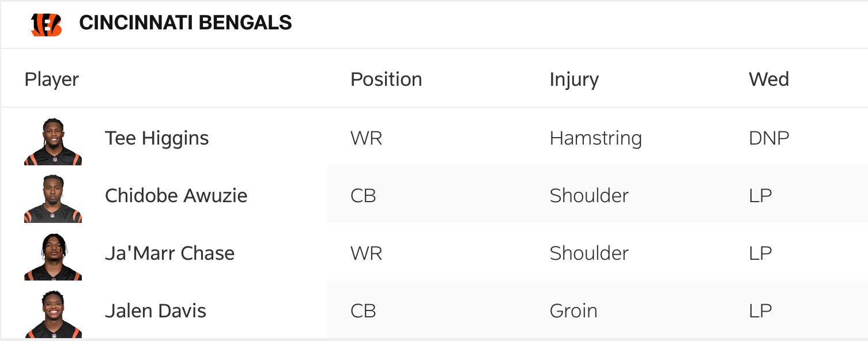This screenshot has width=868, height=341.
Task: Open the Tee Higgins player link
Action: [x=157, y=138]
